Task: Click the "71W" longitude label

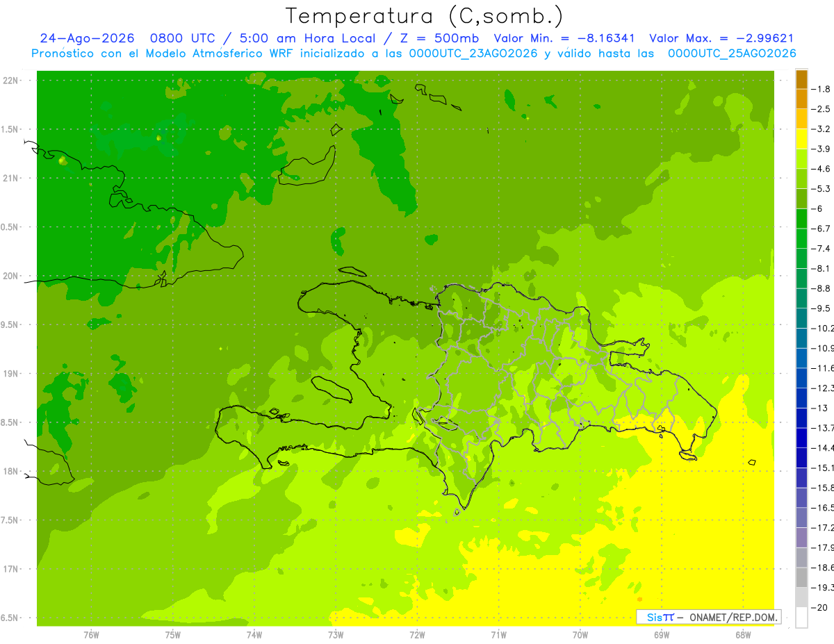Action: tap(498, 635)
